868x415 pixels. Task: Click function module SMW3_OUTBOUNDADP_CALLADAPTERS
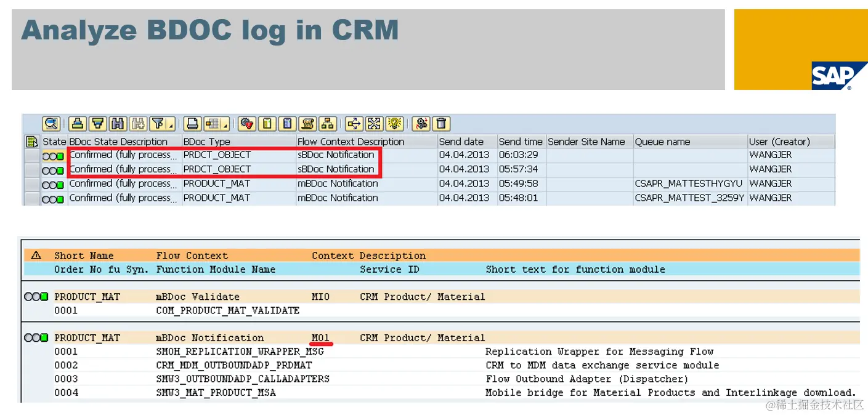(243, 379)
